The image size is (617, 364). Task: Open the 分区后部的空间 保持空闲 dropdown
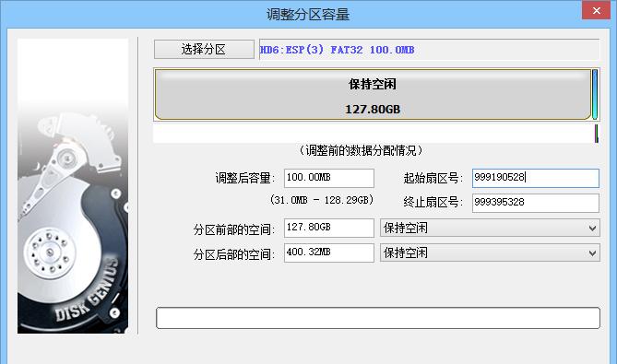pos(490,252)
